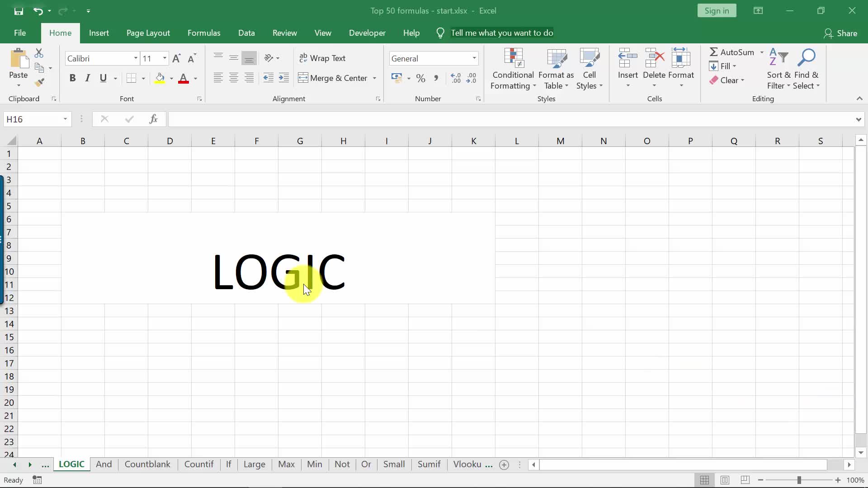The height and width of the screenshot is (488, 868).
Task: Click the Sign in button
Action: [x=717, y=11]
